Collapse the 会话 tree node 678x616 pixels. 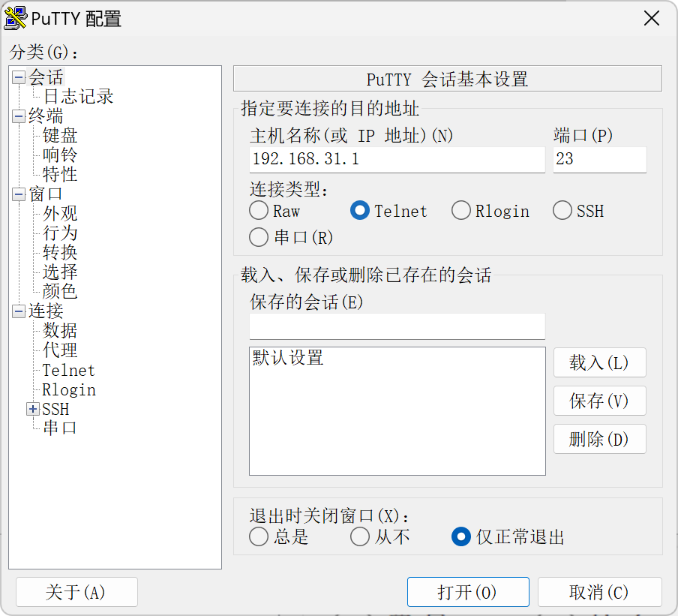coord(19,77)
